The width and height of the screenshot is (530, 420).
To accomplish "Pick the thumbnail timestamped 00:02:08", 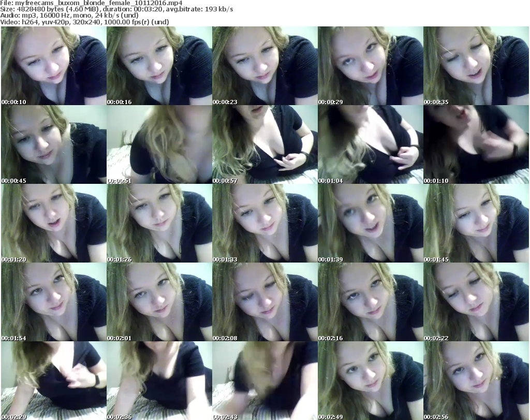I will click(264, 301).
